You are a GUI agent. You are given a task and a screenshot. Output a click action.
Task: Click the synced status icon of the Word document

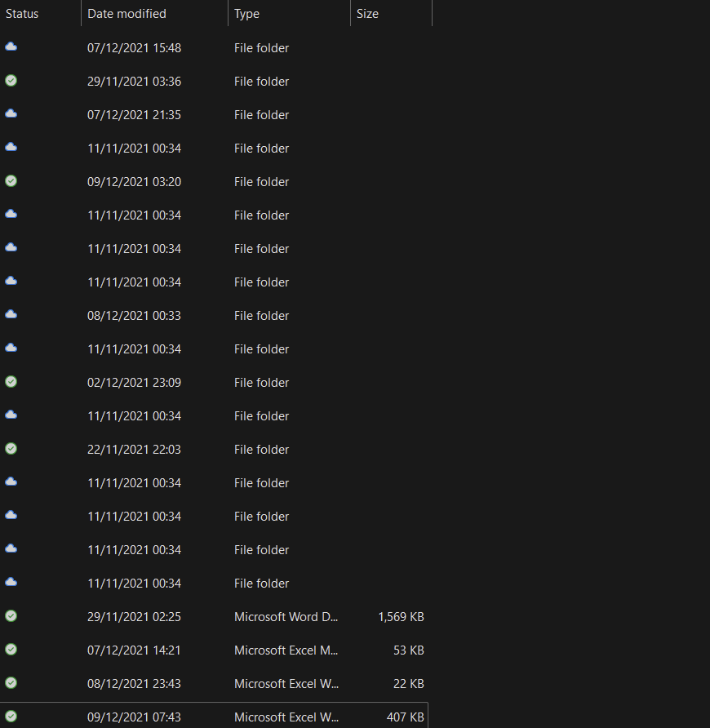click(x=11, y=615)
